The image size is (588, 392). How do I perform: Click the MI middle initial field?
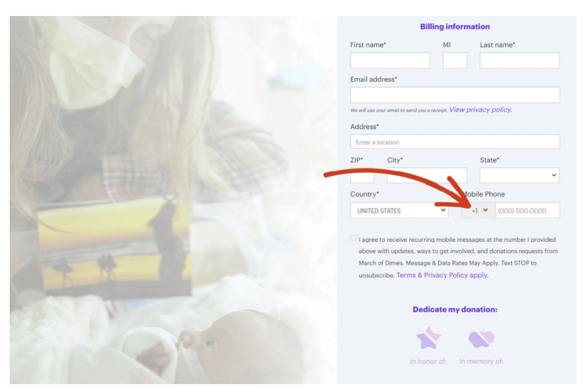455,60
